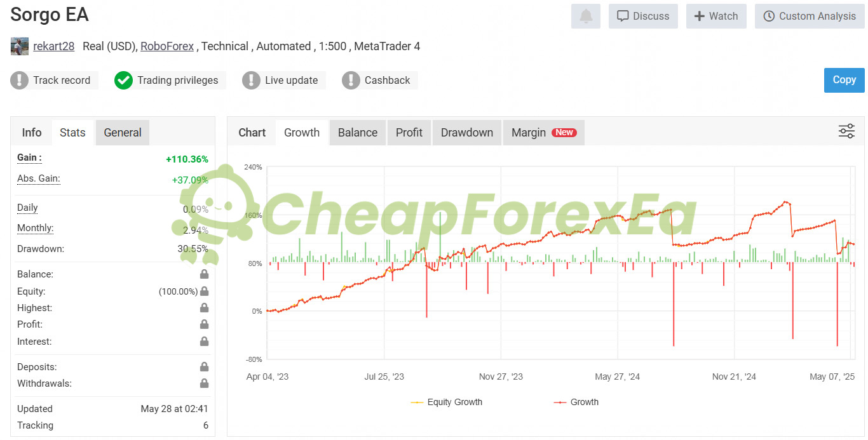Open the Discuss button
The height and width of the screenshot is (440, 868).
(x=643, y=17)
